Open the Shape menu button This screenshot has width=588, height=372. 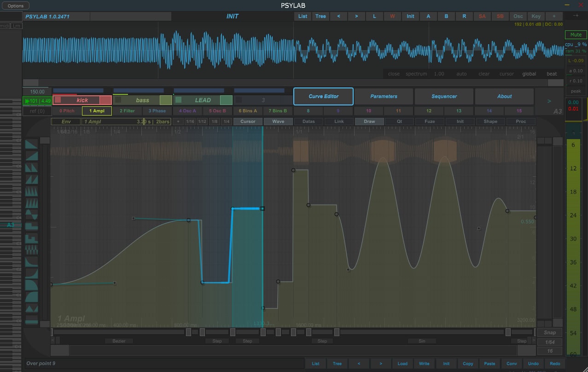[490, 122]
